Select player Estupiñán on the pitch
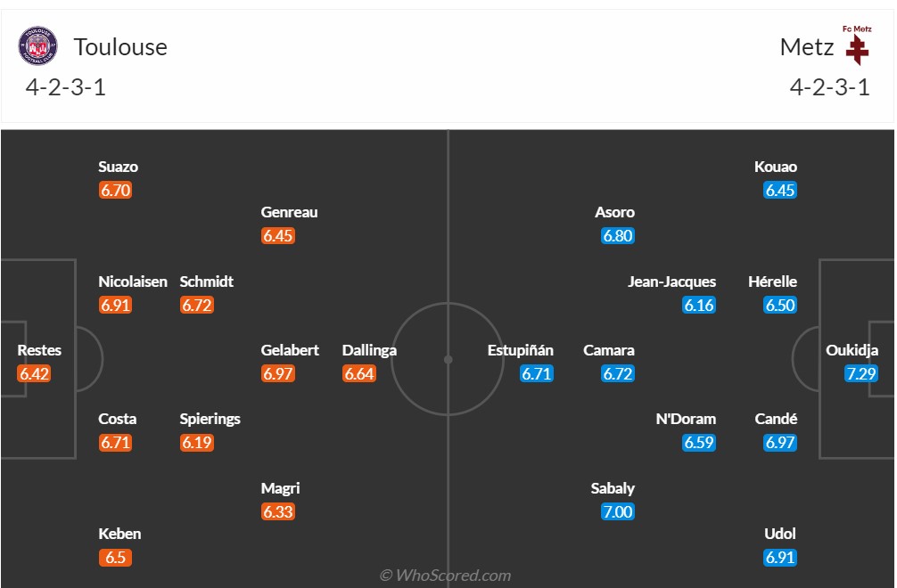 click(521, 350)
